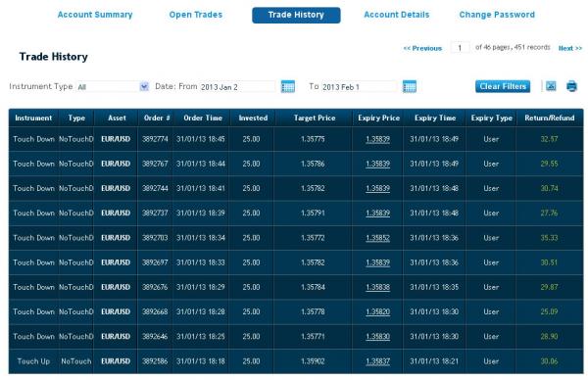Click the Clear Filters button
Screen dimensions: 588x380
click(503, 86)
